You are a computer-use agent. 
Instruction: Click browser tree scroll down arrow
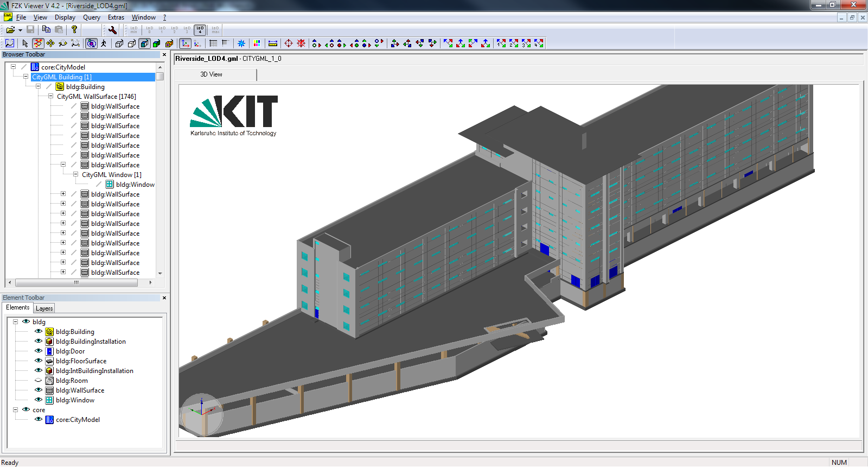160,273
